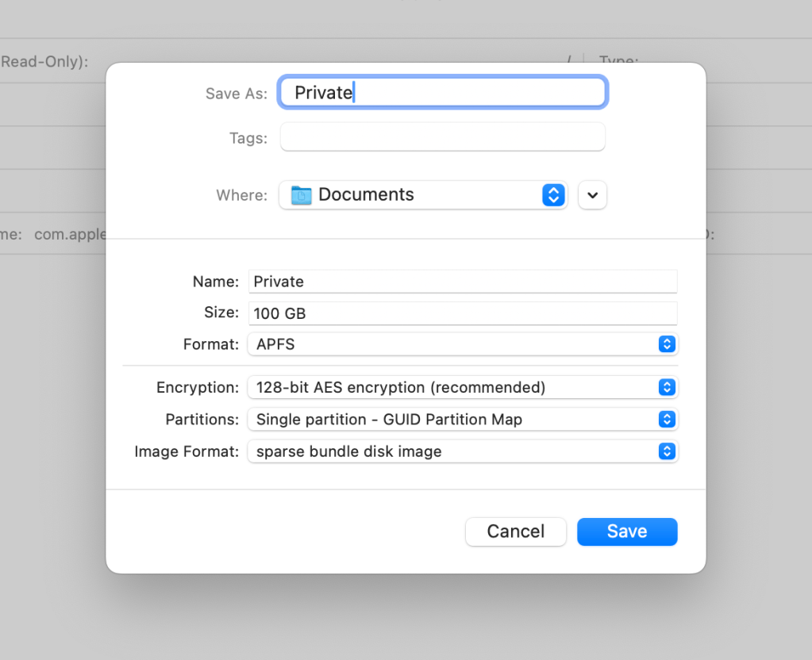Click the up-down arrows on the Where selector
Viewport: 812px width, 660px height.
553,195
